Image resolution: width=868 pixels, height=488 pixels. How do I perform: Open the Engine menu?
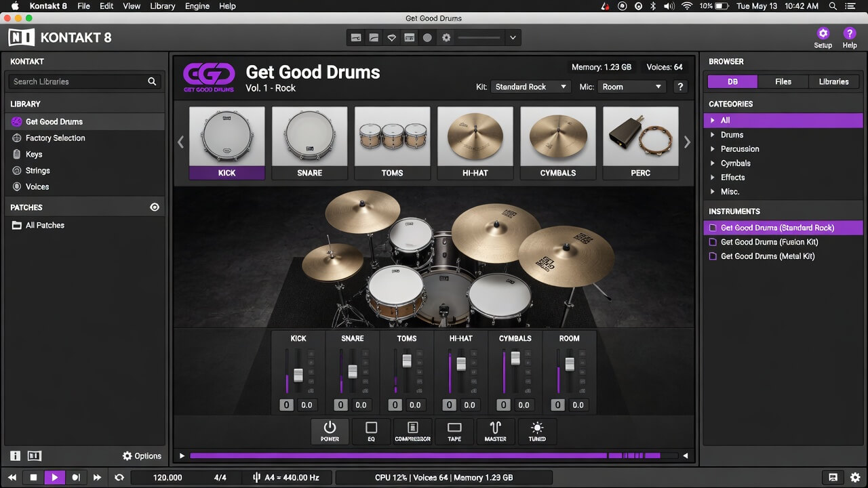point(197,6)
